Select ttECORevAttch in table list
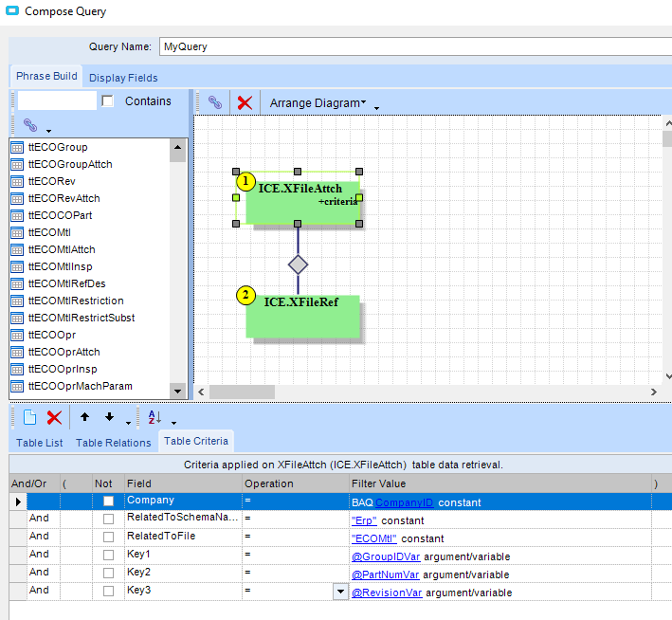This screenshot has width=672, height=620. pos(64,198)
